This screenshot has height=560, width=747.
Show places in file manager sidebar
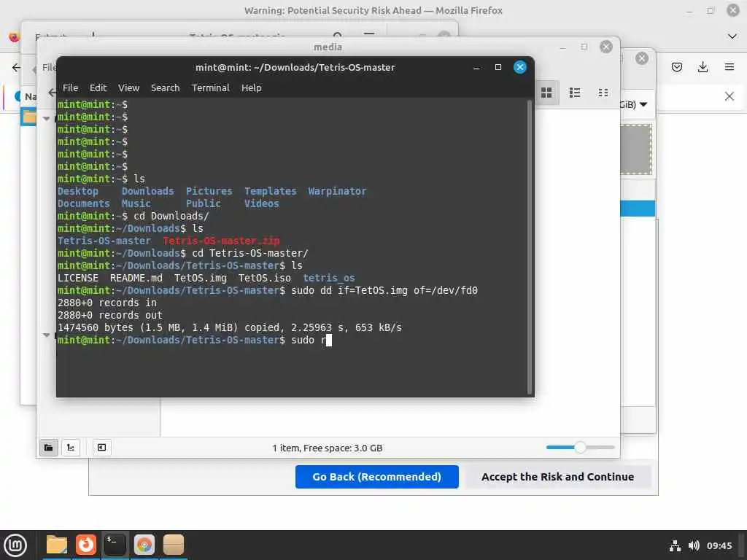tap(49, 447)
